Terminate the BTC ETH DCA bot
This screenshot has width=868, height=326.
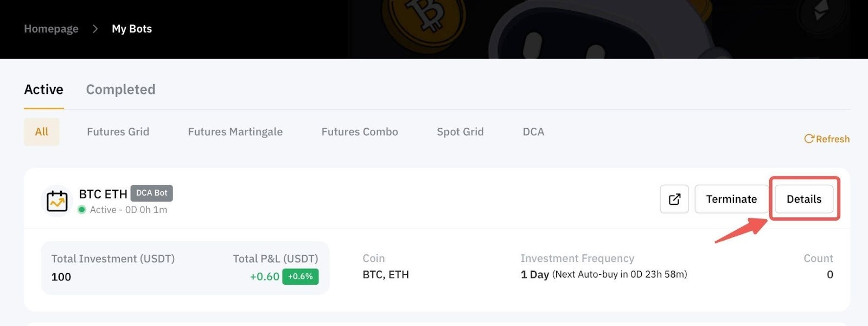(731, 199)
